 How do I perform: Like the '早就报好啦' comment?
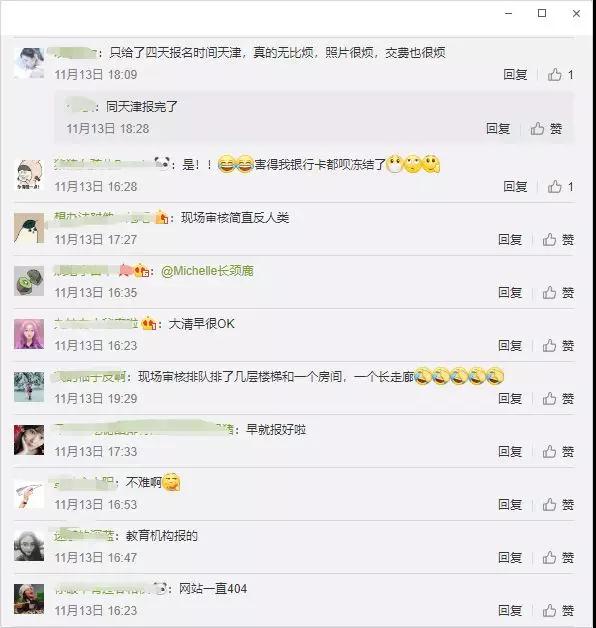558,451
